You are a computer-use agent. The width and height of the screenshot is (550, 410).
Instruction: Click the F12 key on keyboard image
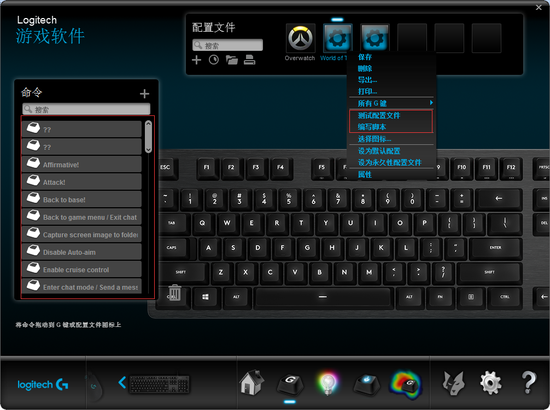pos(511,168)
